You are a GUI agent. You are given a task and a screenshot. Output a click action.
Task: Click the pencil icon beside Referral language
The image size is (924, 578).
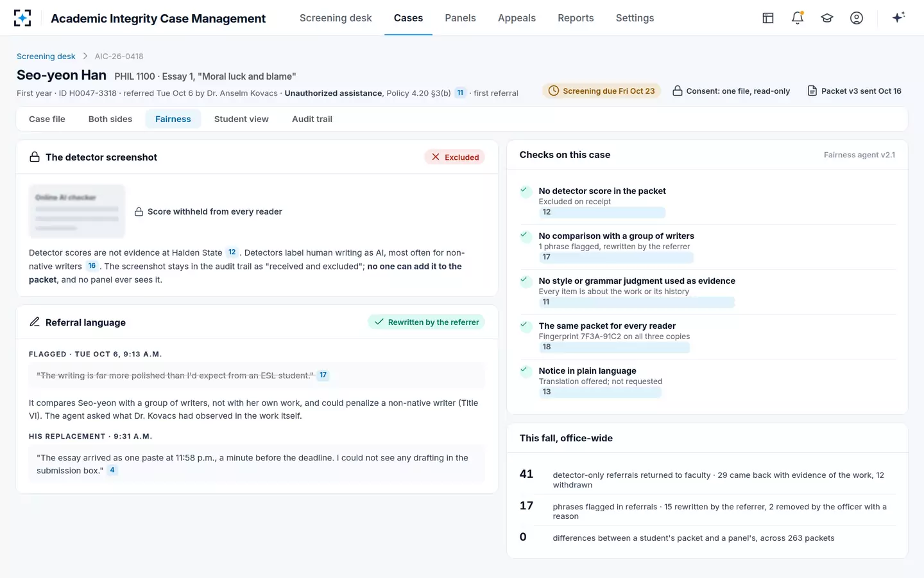(35, 322)
